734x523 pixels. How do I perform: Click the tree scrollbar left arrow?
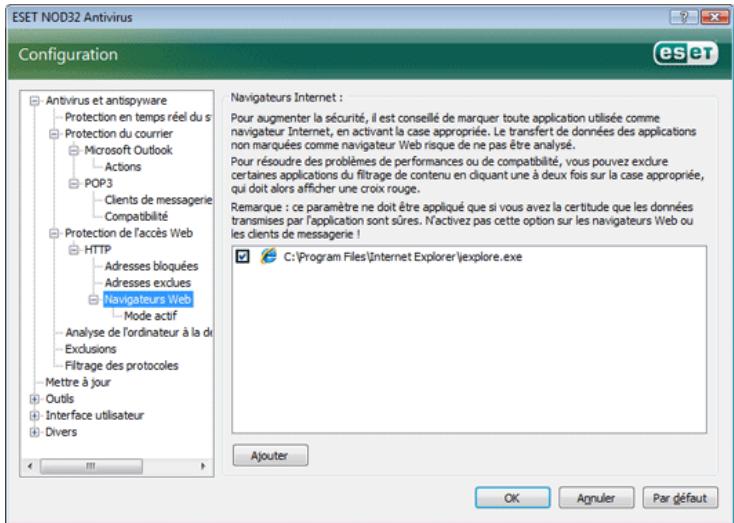30,466
